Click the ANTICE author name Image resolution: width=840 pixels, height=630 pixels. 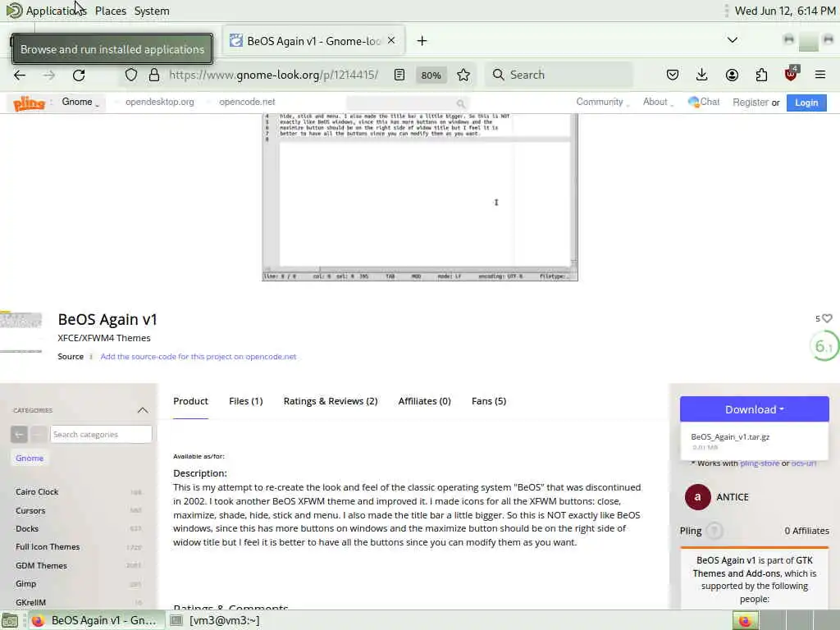pos(733,497)
